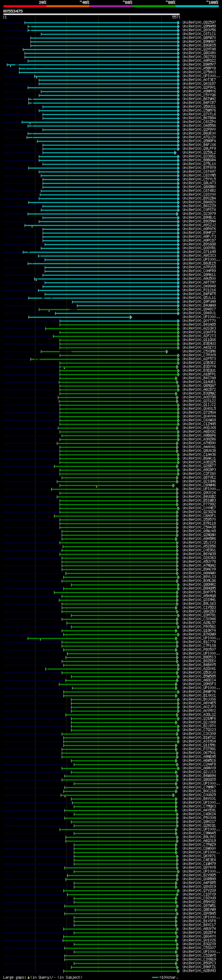Open hit label UniRef100_B9GRS5
The height and width of the screenshot is (980, 222).
[199, 45]
